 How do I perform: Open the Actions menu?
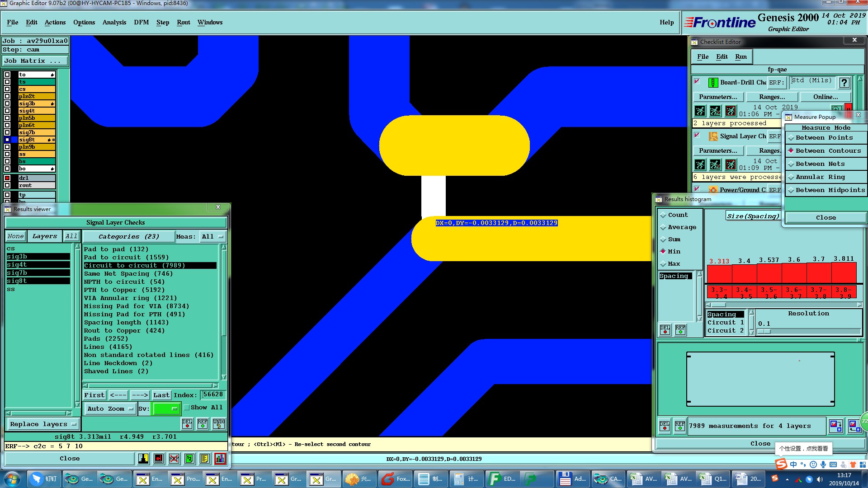pyautogui.click(x=55, y=23)
